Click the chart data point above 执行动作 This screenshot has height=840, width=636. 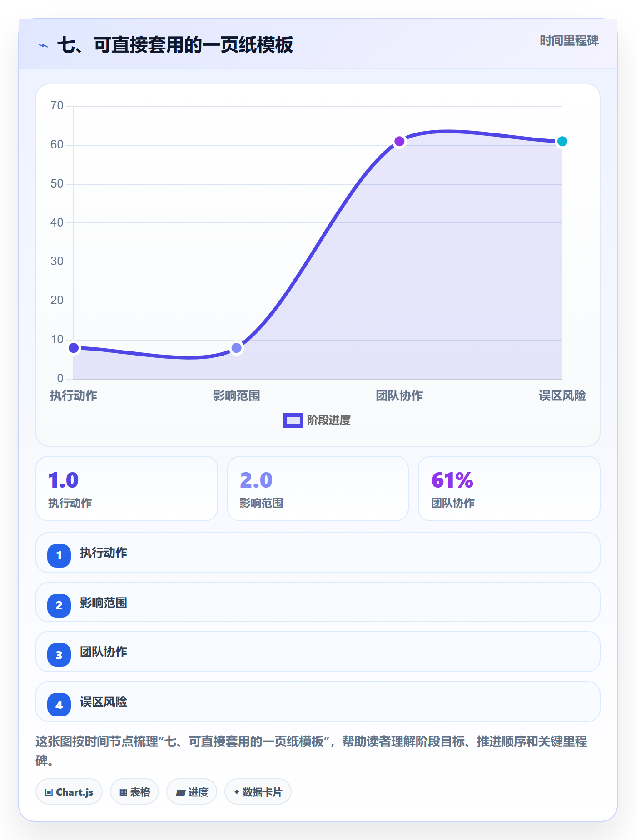click(x=74, y=348)
